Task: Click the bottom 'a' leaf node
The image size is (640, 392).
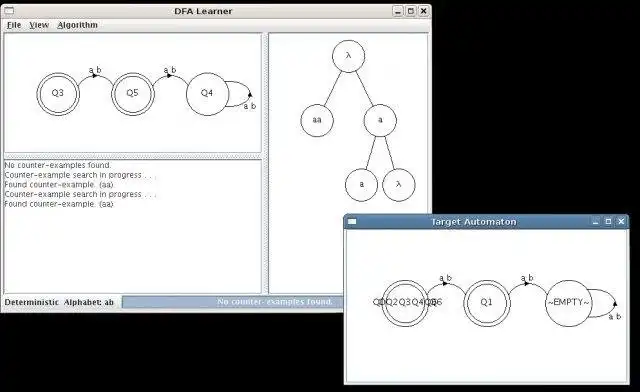Action: coord(361,185)
